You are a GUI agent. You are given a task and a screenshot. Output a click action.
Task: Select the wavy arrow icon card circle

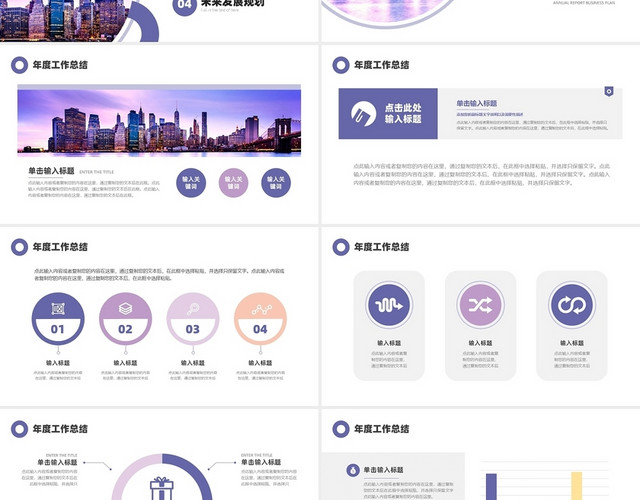pos(389,305)
